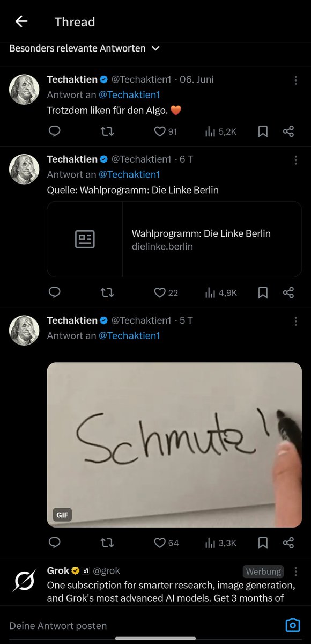Screen dimensions: 311x644
Task: Repost the Wahlprogramm source tweet
Action: coord(107,292)
